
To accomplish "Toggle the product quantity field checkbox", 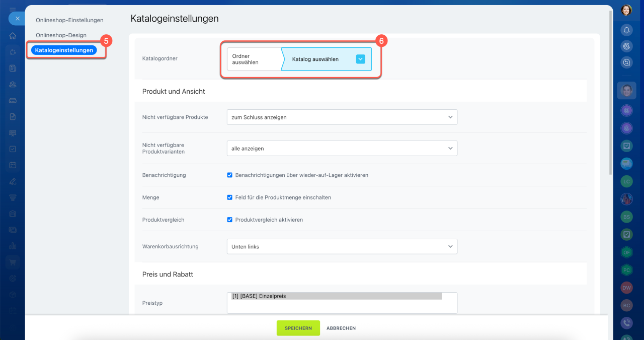I will coord(230,197).
